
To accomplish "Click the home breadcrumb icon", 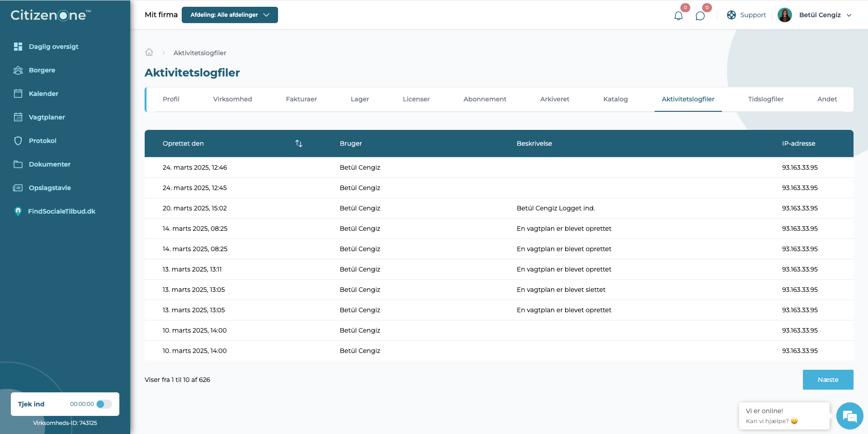I will tap(149, 52).
